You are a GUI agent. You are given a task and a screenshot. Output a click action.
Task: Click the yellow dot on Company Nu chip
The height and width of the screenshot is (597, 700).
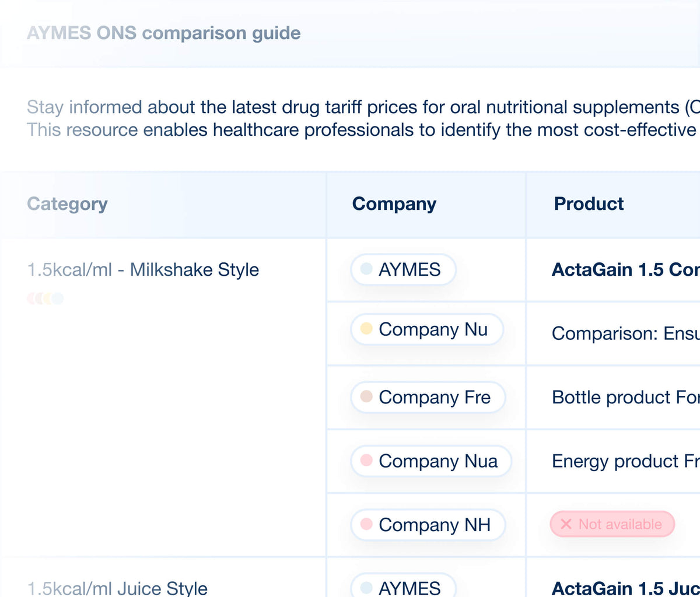click(x=366, y=328)
